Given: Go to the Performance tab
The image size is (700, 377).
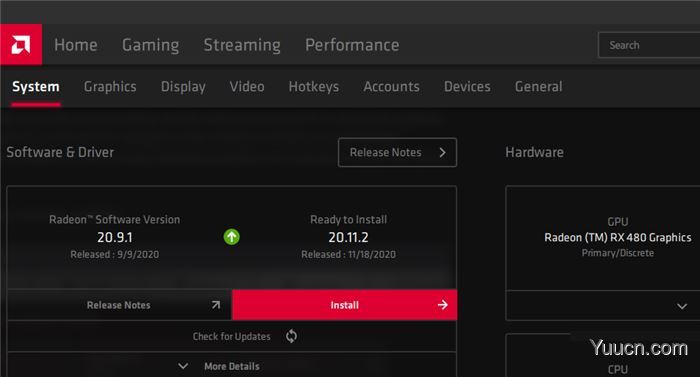Looking at the screenshot, I should coord(352,45).
